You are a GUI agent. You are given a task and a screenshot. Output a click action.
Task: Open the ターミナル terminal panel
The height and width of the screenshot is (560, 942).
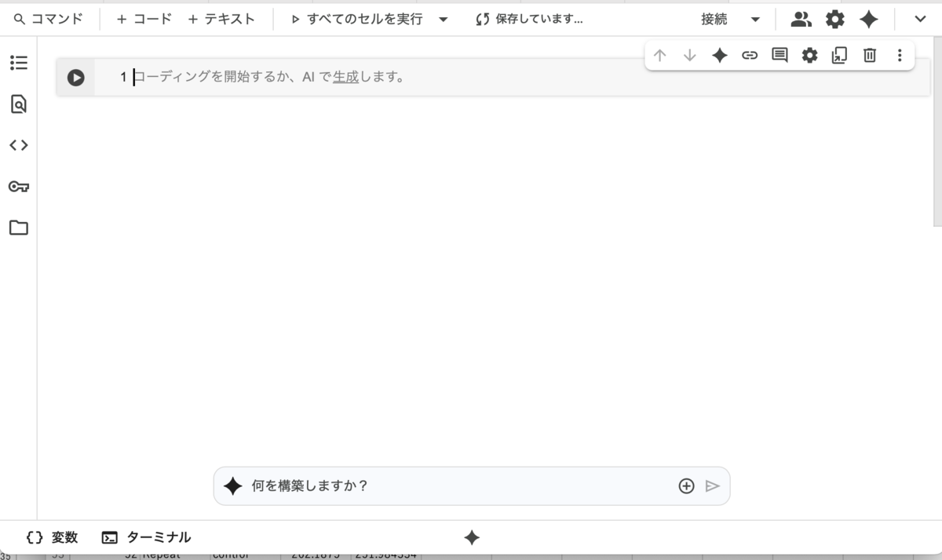[x=147, y=537]
